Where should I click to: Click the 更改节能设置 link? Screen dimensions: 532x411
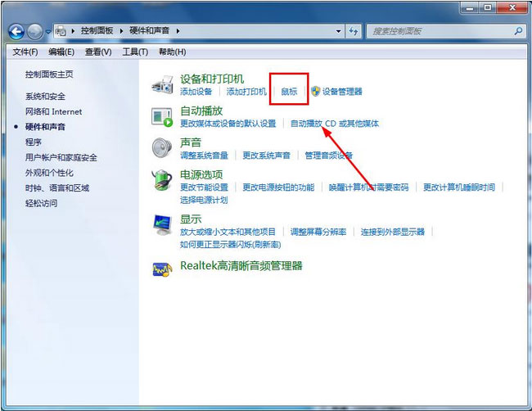click(x=205, y=187)
